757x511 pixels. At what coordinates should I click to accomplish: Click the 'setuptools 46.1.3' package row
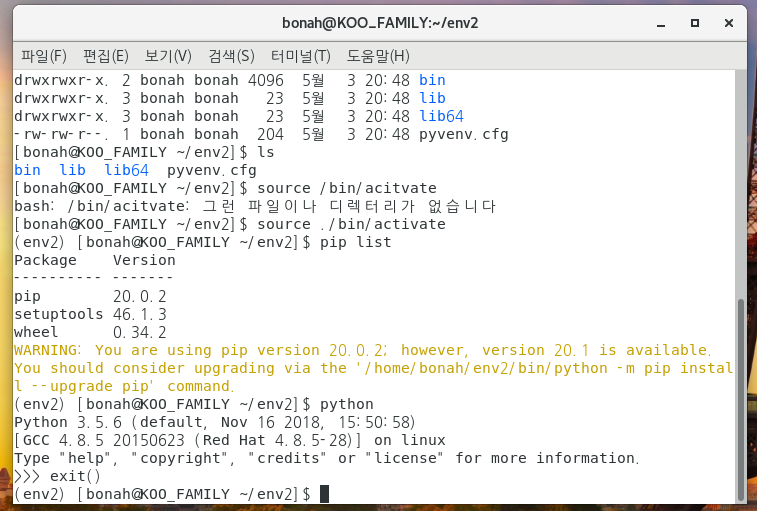[x=90, y=314]
